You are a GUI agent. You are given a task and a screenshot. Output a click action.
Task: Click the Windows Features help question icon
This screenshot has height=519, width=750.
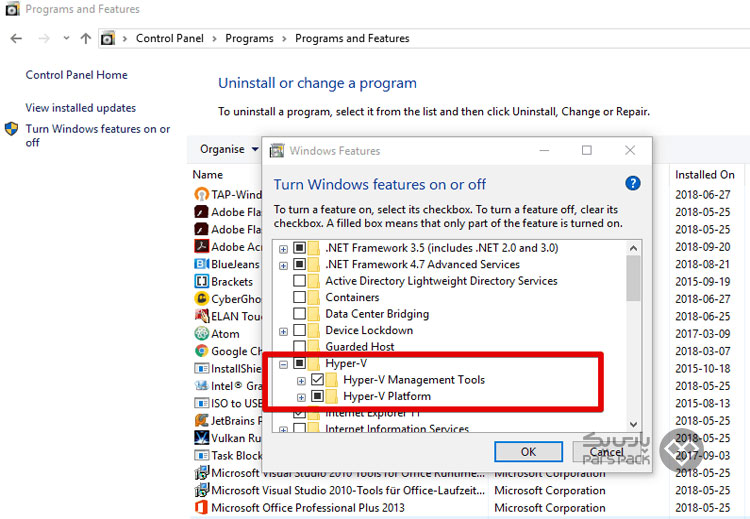coord(632,183)
